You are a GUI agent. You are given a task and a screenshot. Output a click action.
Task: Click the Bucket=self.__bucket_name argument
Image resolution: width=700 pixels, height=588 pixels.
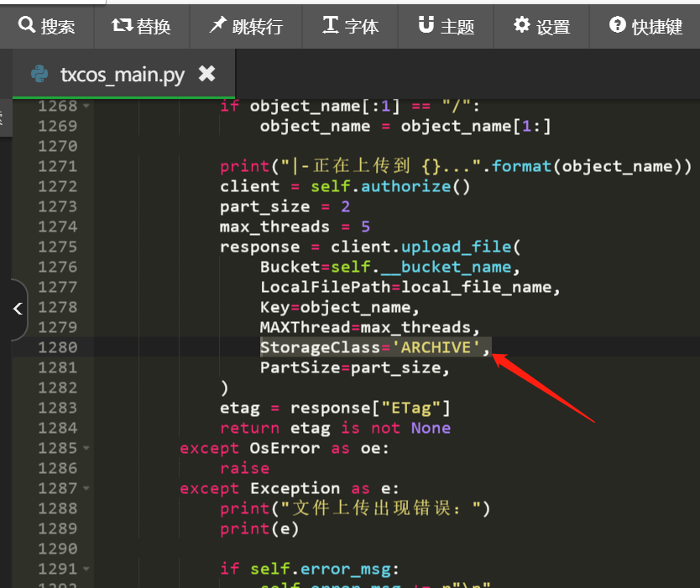coord(390,267)
